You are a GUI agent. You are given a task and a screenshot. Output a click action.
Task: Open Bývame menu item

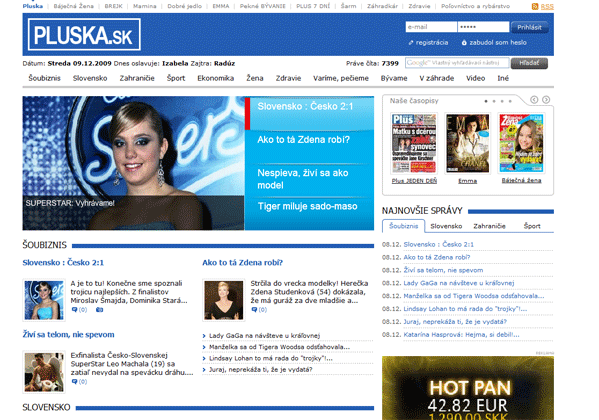point(394,78)
